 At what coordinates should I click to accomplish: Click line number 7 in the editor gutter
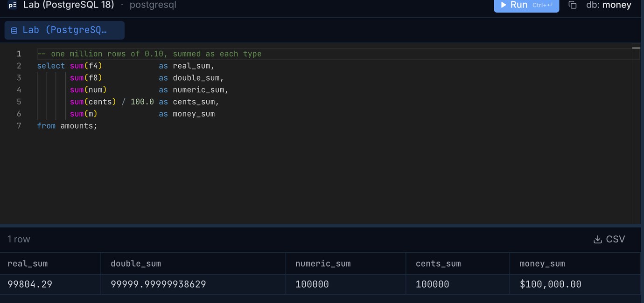click(19, 126)
